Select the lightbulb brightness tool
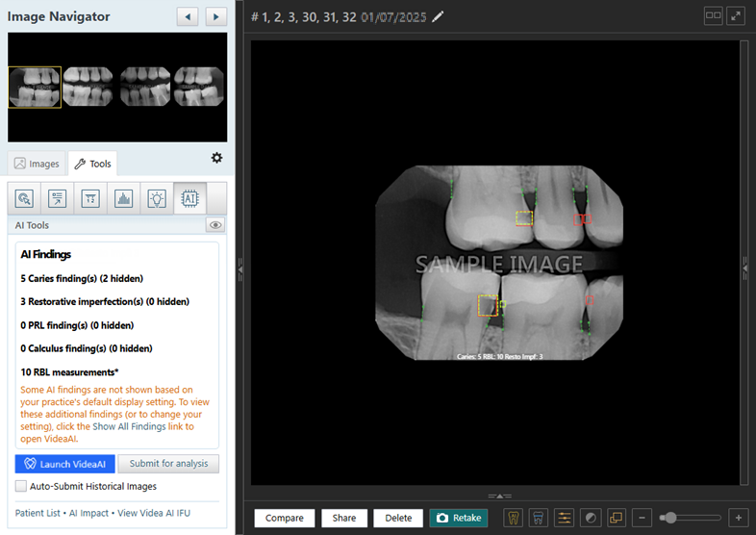756x535 pixels. tap(156, 198)
